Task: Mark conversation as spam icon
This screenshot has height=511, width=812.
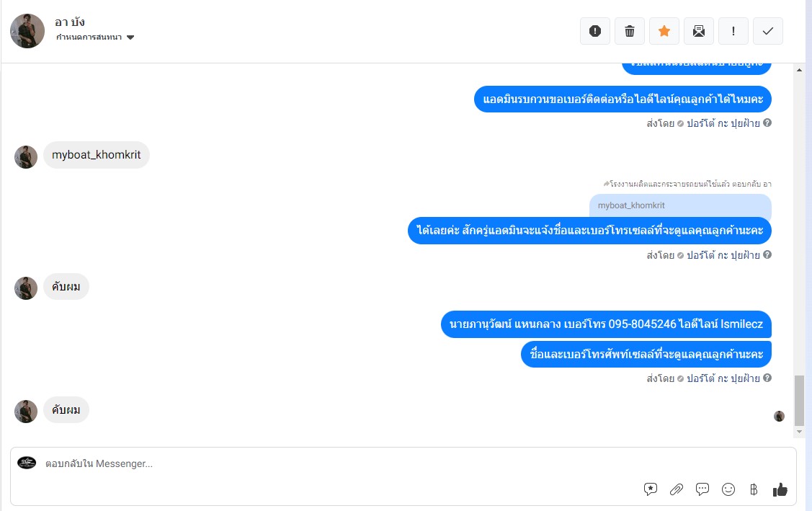Action: point(595,31)
